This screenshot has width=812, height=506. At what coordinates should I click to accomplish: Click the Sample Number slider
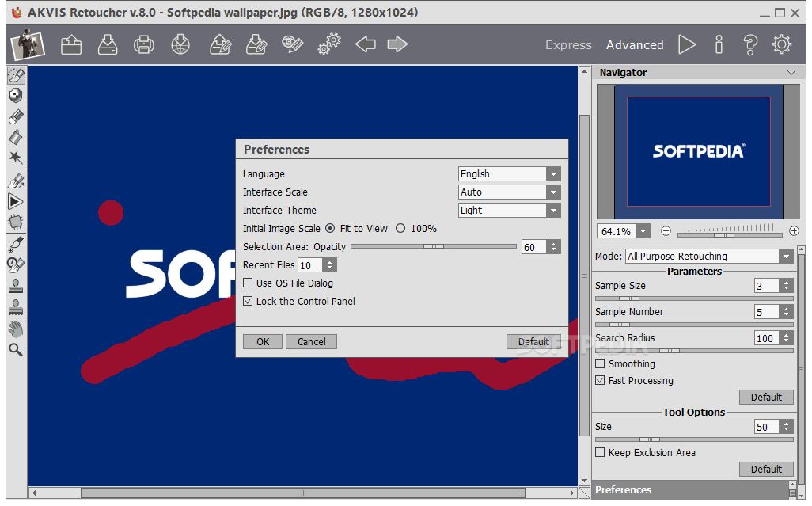tap(694, 325)
